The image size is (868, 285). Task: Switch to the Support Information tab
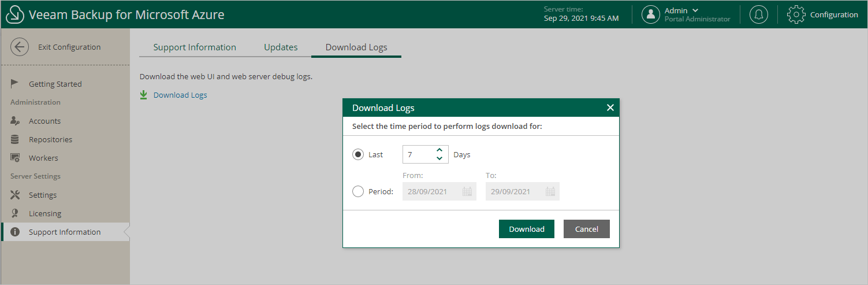[195, 47]
